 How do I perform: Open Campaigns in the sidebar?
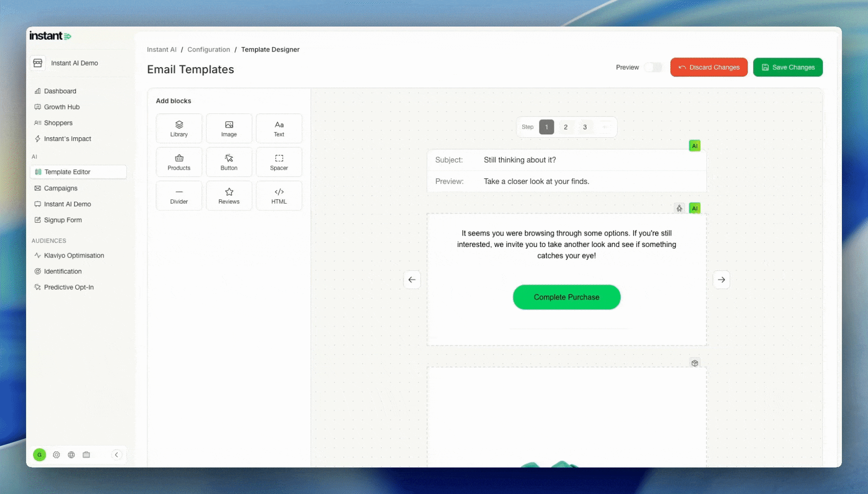tap(60, 188)
